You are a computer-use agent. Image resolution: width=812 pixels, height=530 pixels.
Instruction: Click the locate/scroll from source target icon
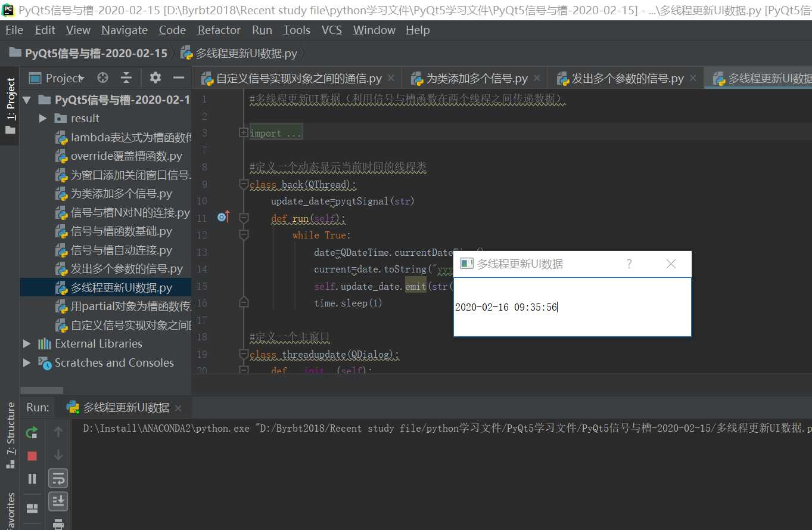tap(102, 78)
